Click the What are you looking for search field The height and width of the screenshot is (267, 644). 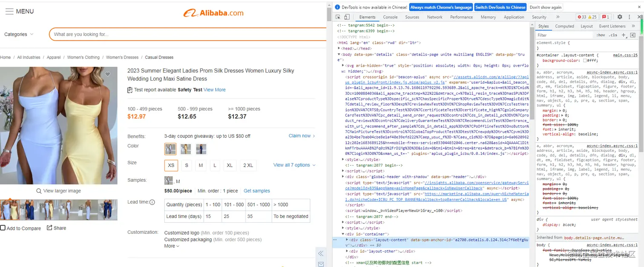pos(187,34)
